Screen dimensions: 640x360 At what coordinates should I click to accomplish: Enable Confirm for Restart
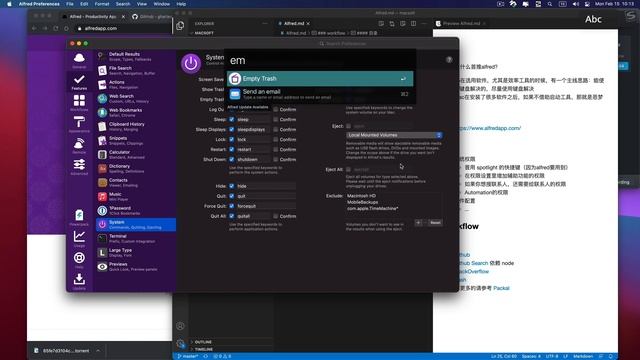point(276,149)
